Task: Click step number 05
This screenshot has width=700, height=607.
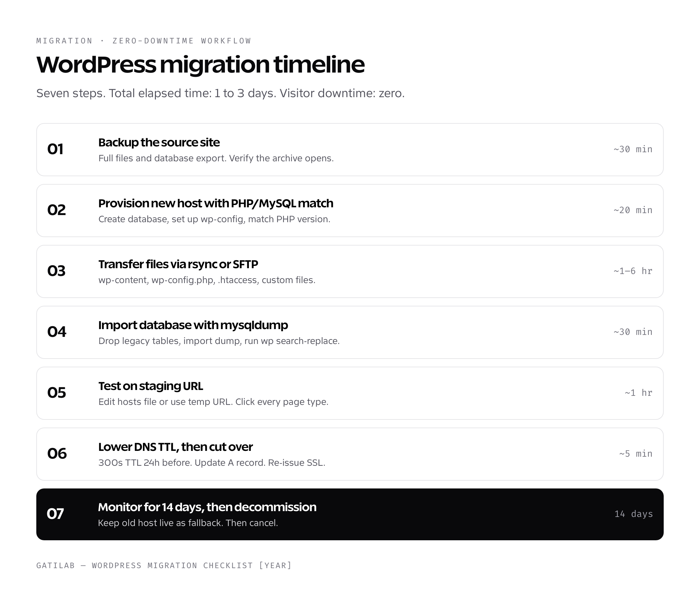Action: (x=56, y=393)
